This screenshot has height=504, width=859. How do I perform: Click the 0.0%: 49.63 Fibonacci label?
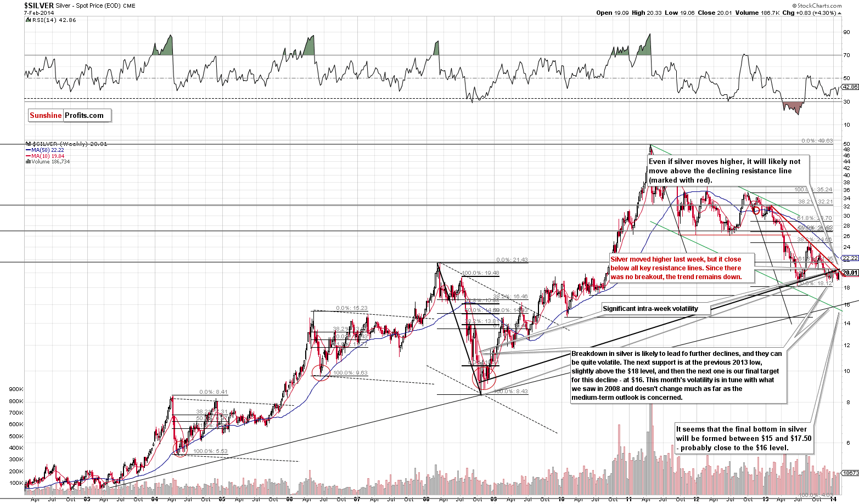(817, 141)
